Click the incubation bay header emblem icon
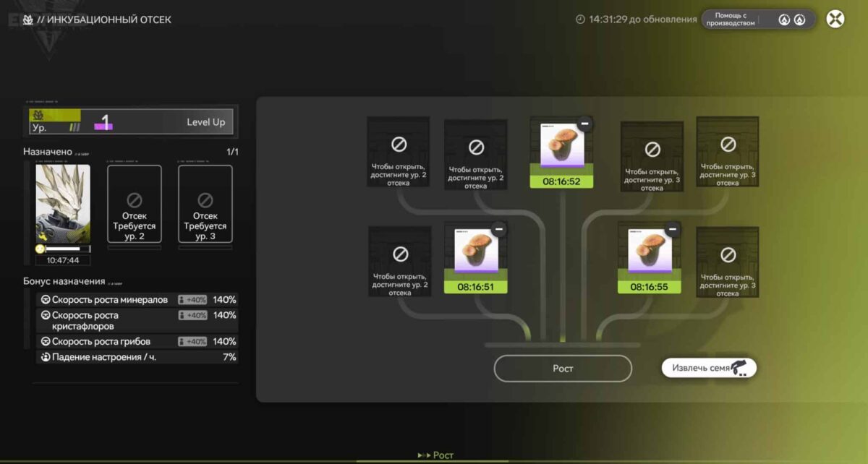 tap(27, 20)
